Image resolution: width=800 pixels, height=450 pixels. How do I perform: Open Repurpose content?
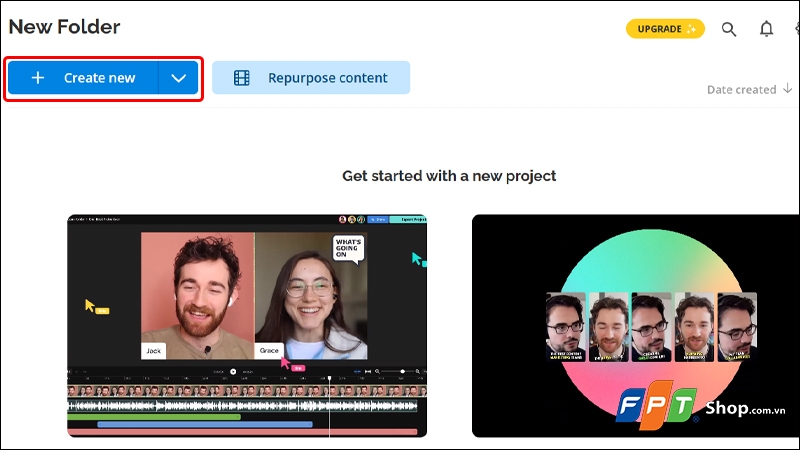click(x=311, y=78)
